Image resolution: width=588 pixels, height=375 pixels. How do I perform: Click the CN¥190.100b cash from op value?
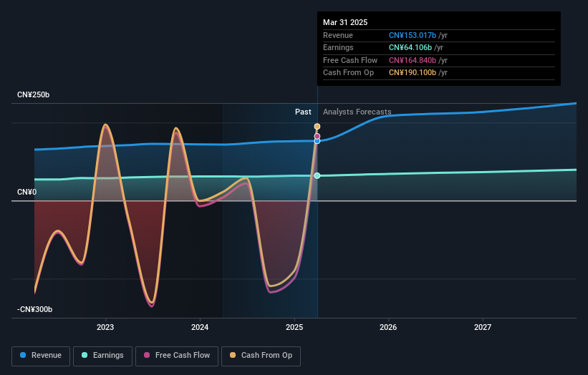pyautogui.click(x=413, y=73)
